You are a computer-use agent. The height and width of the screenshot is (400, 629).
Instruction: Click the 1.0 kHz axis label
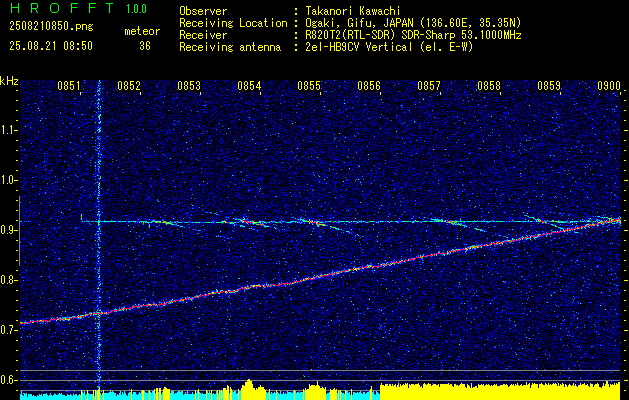click(9, 181)
